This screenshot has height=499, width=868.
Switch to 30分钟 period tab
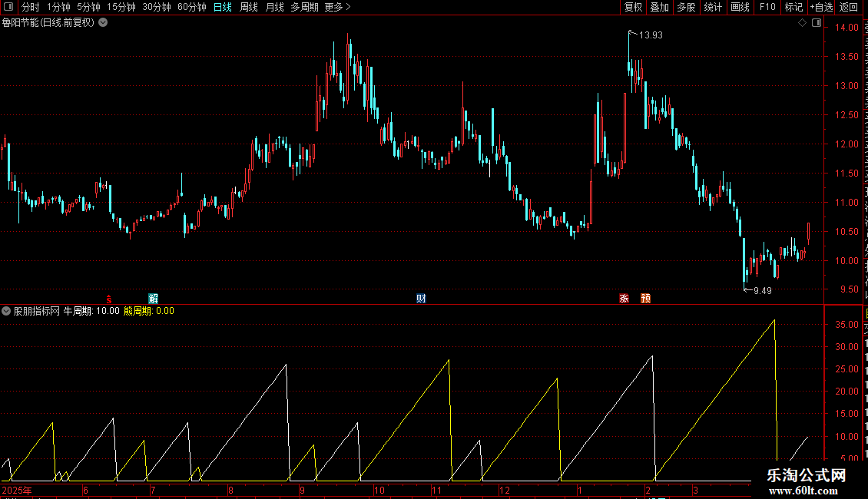(157, 7)
